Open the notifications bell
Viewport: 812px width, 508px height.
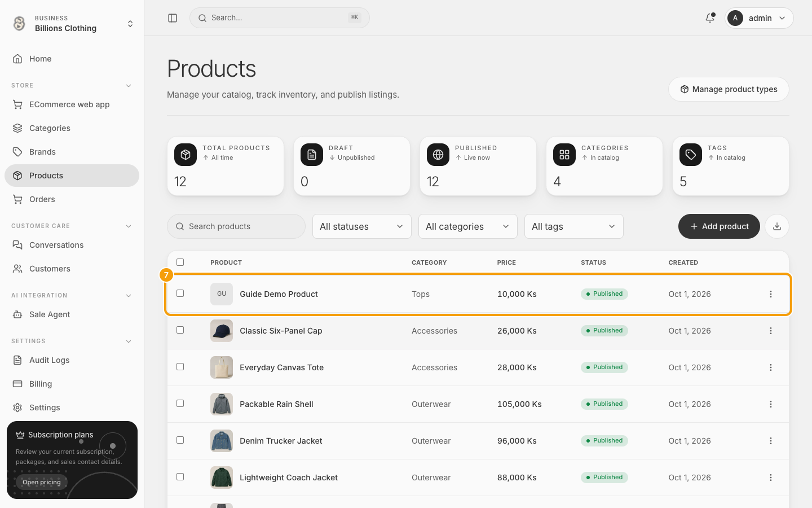pyautogui.click(x=710, y=18)
